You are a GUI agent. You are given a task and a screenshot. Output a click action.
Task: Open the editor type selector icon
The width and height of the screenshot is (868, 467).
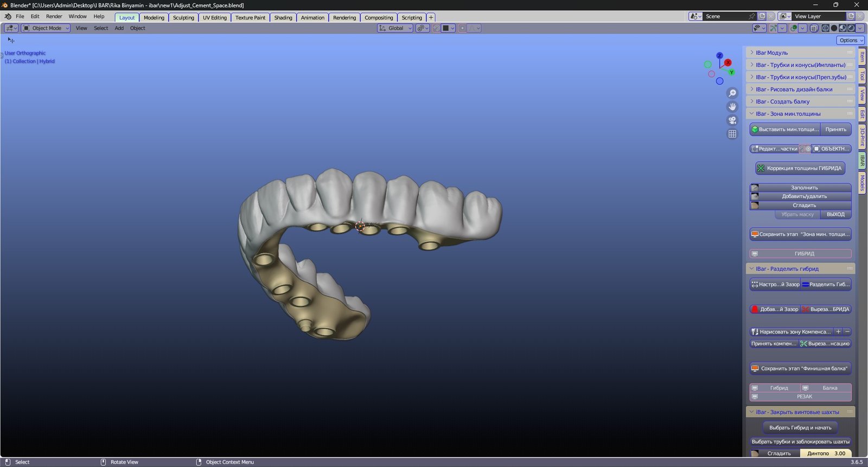(x=11, y=28)
